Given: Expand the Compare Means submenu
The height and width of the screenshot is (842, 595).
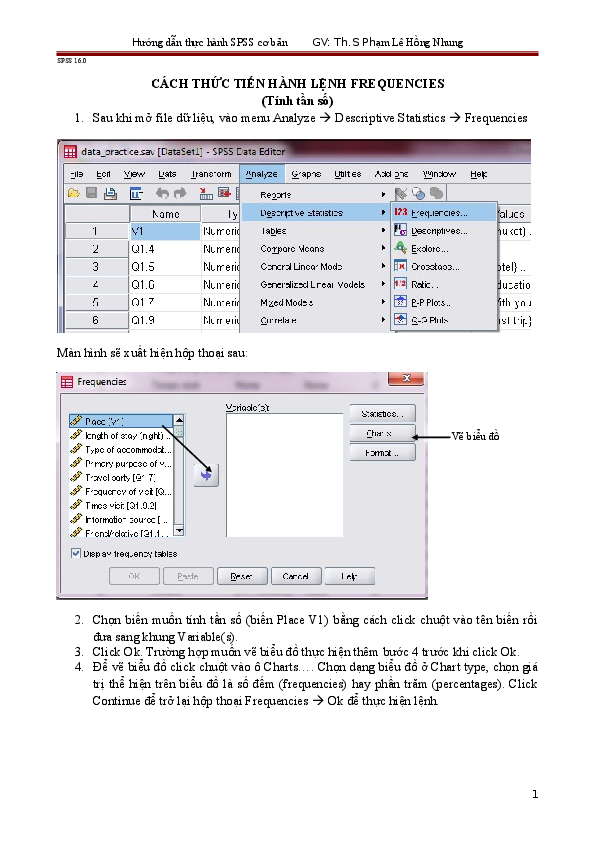Looking at the screenshot, I should pyautogui.click(x=315, y=249).
